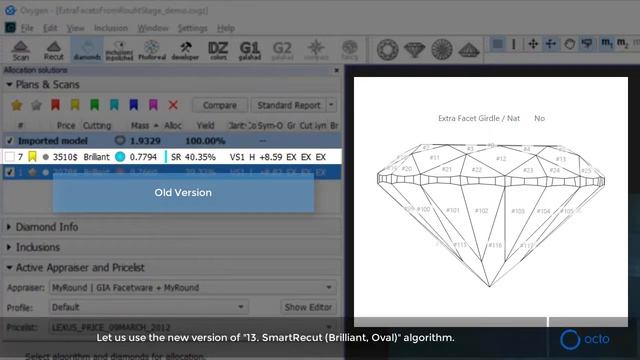
Task: Mark solution with gold star
Action: 17,105
